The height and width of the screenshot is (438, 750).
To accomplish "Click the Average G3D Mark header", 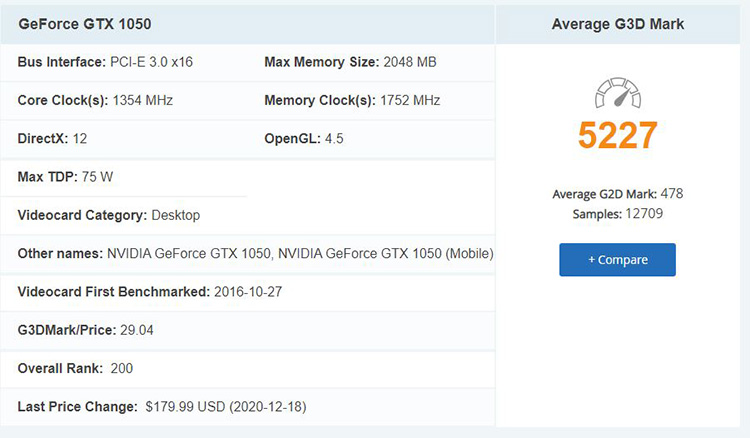I will point(618,24).
